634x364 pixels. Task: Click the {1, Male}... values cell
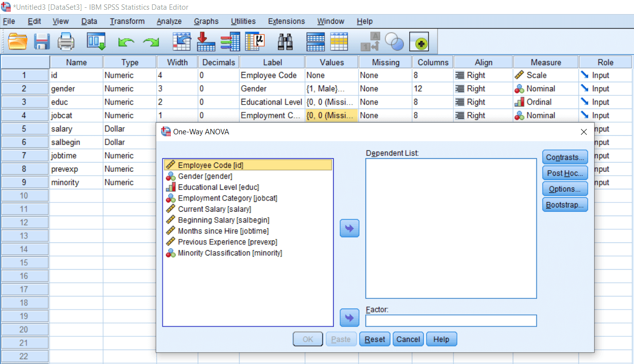click(332, 89)
